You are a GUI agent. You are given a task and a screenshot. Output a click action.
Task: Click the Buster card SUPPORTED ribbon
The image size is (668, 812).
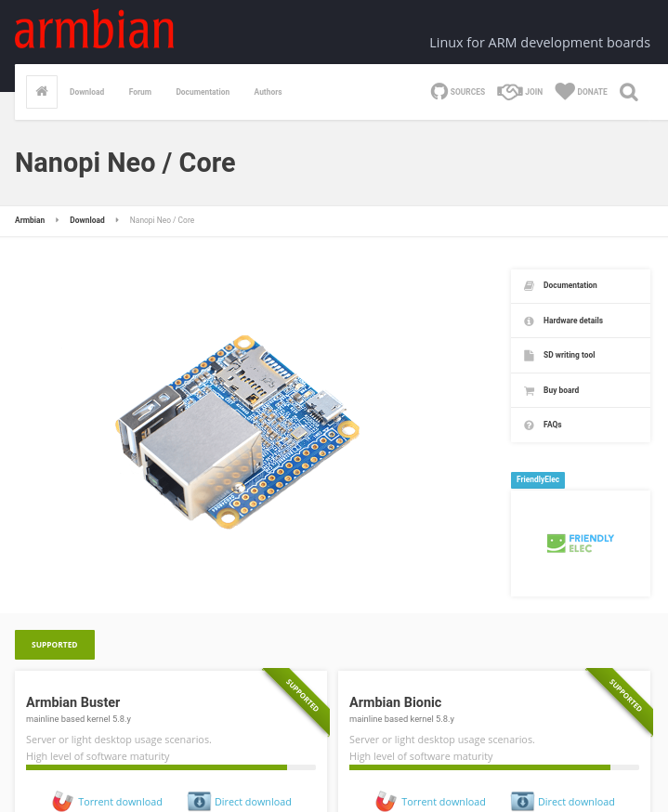[x=301, y=696]
